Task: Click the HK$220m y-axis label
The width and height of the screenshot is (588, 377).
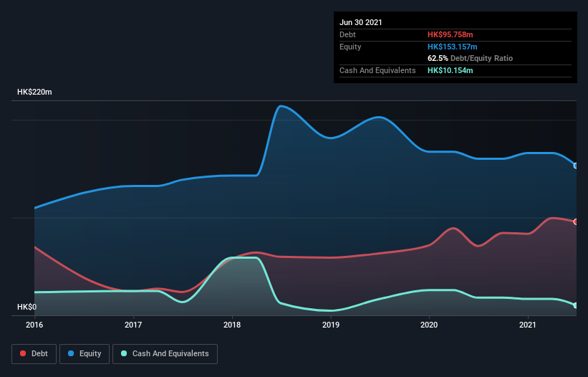Action: point(34,92)
